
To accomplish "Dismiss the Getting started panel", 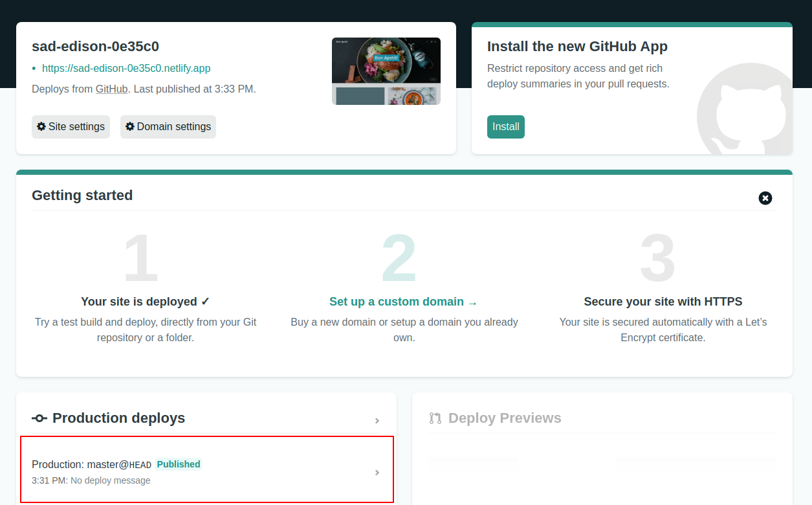I will pos(765,198).
